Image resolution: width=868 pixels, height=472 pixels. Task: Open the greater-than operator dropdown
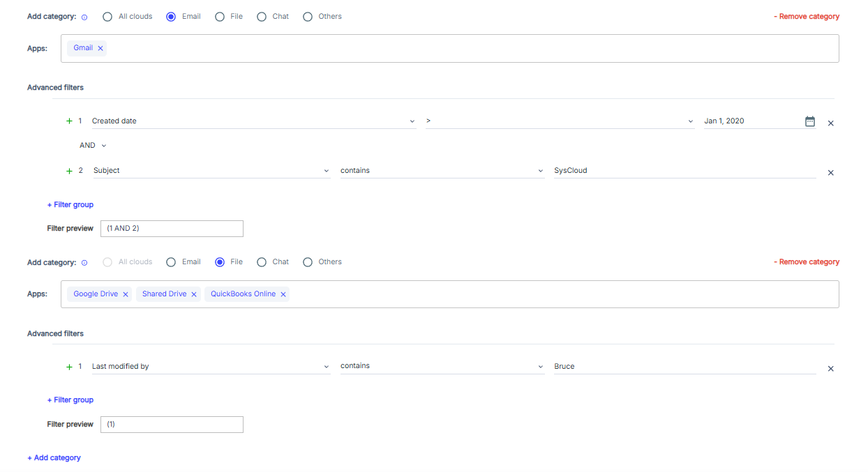560,121
